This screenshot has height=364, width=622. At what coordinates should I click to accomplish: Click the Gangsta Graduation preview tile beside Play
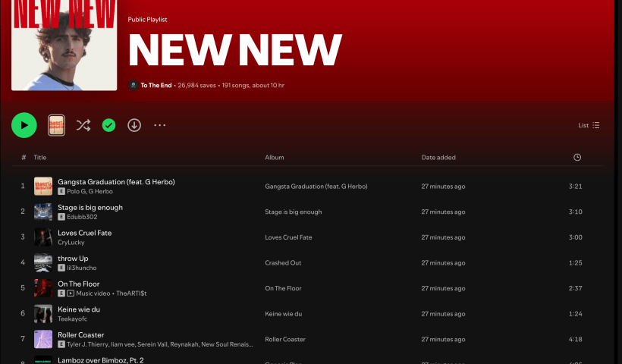(x=56, y=125)
